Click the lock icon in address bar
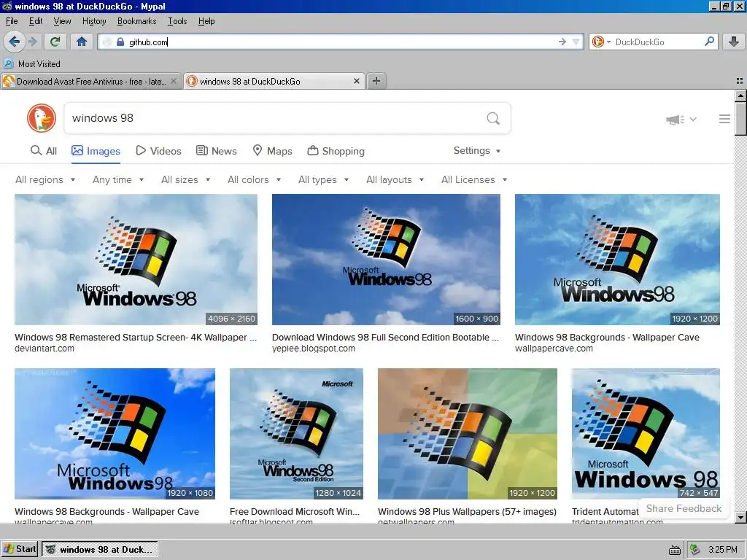The height and width of the screenshot is (560, 747). tap(120, 42)
